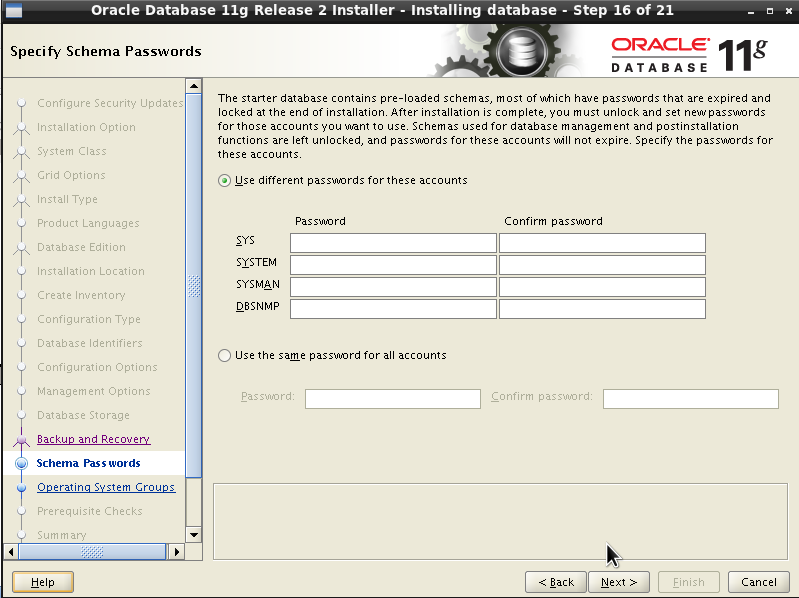Viewport: 799px width, 598px height.
Task: Click the Install Type step
Action: (67, 199)
